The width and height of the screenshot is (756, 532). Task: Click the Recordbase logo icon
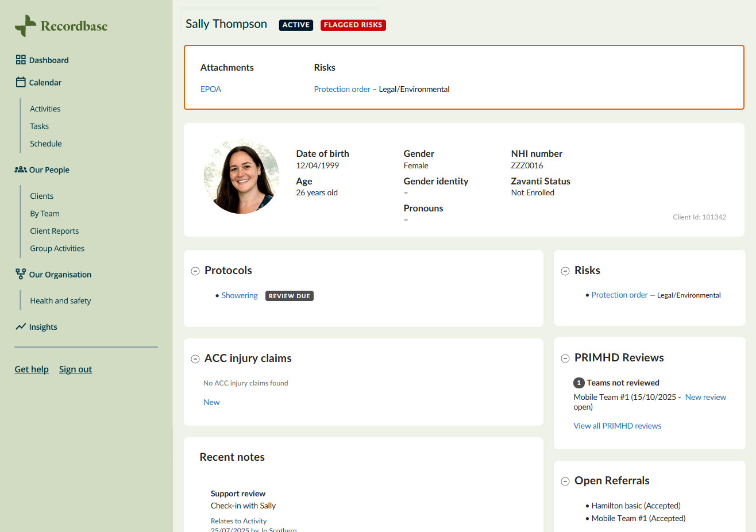pyautogui.click(x=25, y=26)
